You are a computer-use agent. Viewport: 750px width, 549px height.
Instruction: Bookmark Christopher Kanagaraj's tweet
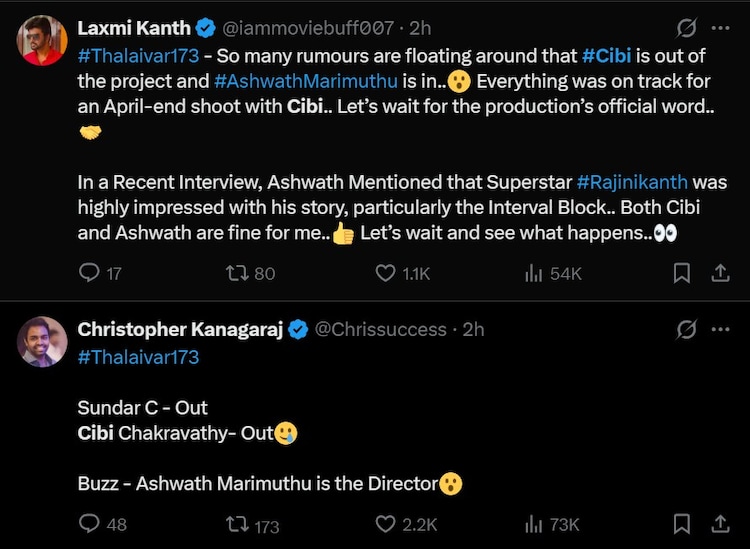tap(682, 523)
